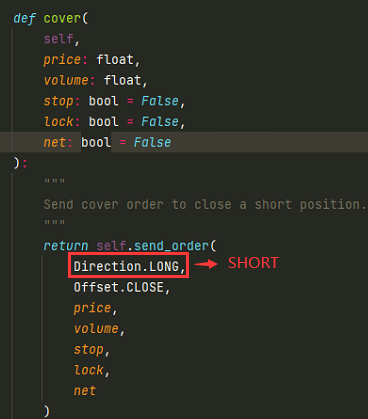Click the price argument in send_order
368x419 pixels.
92,308
